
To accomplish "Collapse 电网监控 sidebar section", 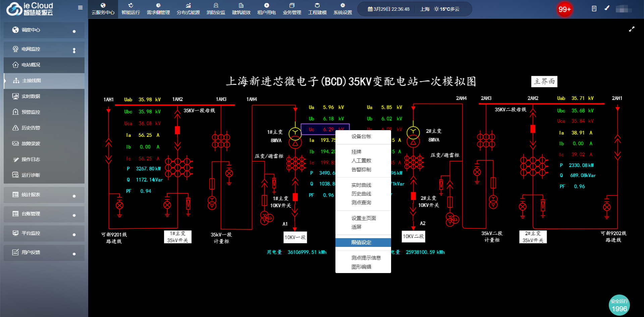I will pyautogui.click(x=44, y=49).
